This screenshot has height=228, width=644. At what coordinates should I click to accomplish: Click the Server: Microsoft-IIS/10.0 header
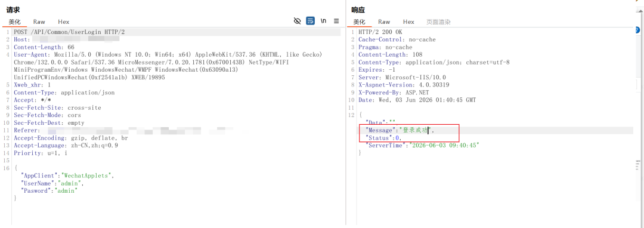point(402,77)
